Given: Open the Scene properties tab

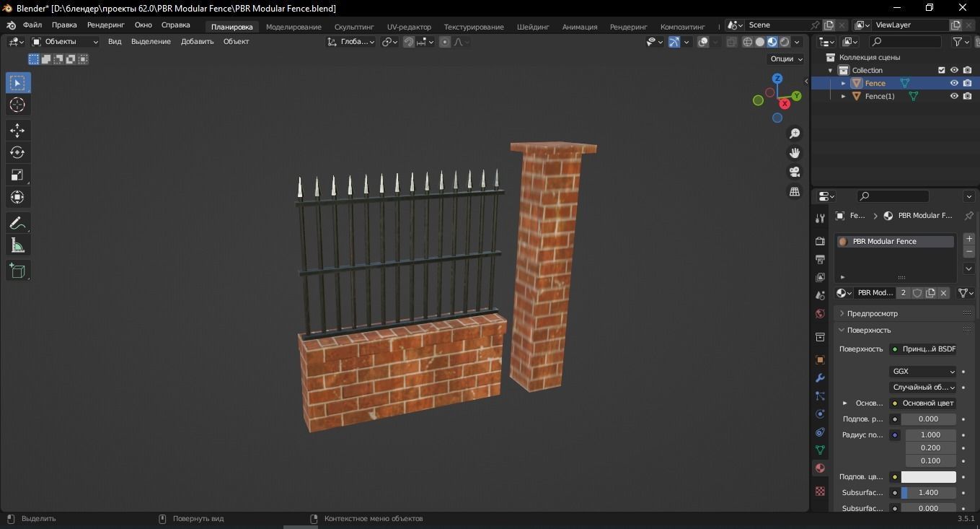Looking at the screenshot, I should [820, 295].
